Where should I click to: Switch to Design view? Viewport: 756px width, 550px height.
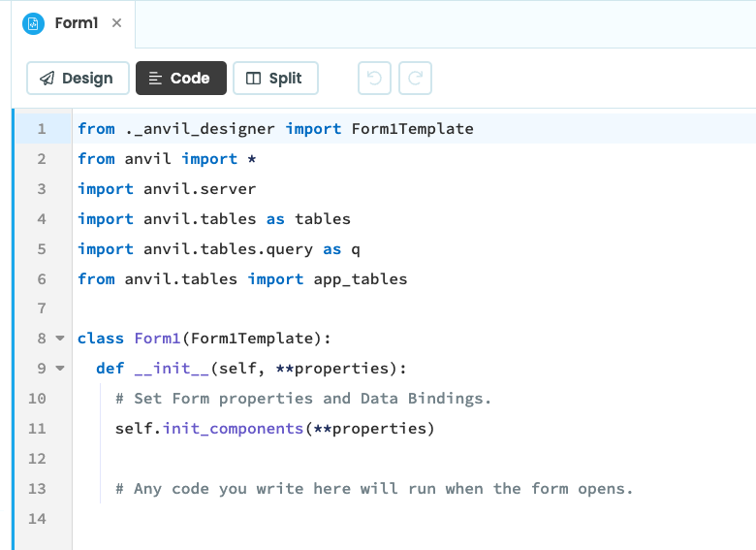coord(78,79)
